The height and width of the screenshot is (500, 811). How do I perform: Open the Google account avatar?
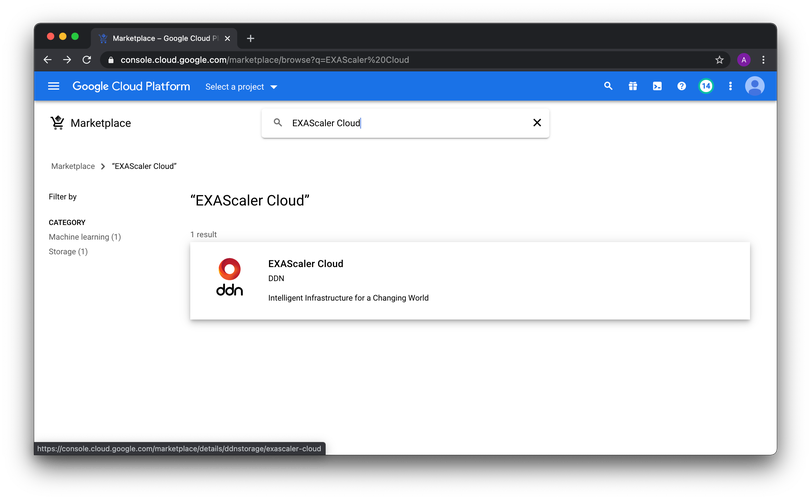tap(755, 86)
